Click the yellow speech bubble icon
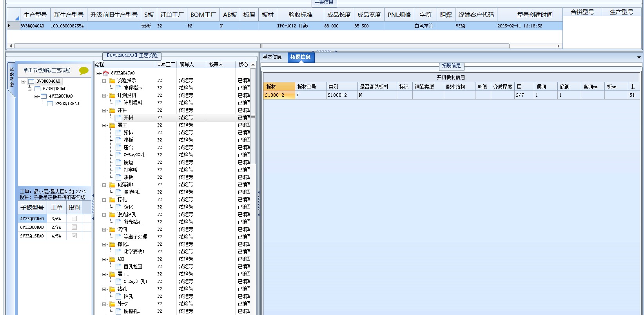The image size is (644, 315). tap(83, 71)
